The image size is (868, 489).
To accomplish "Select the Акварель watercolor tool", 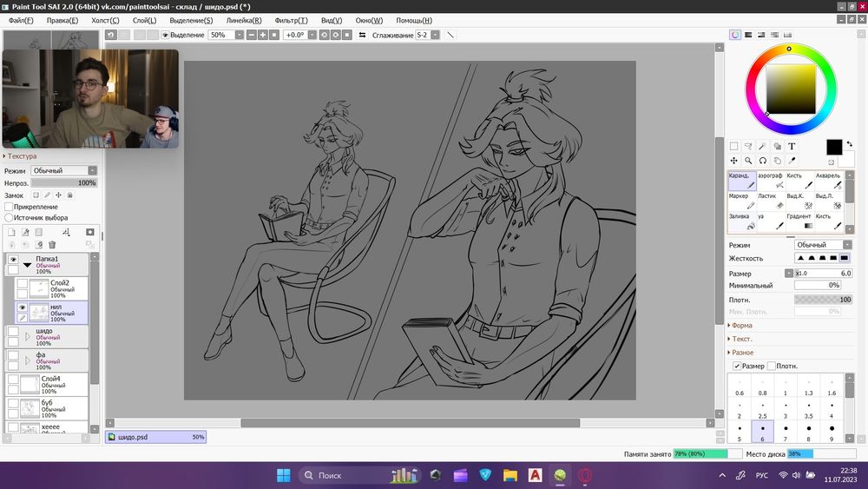I will pyautogui.click(x=829, y=181).
